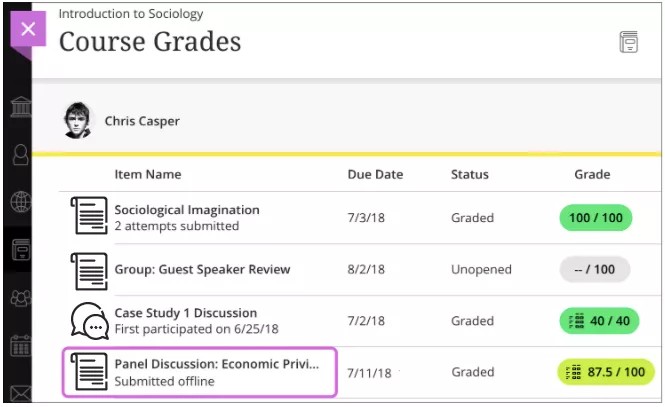Open the Sociological Imagination assignment
665x407 pixels.
point(187,210)
